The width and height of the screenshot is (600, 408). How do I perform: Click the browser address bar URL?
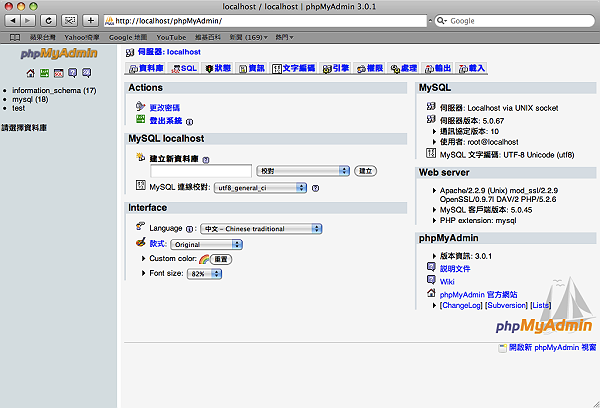266,21
